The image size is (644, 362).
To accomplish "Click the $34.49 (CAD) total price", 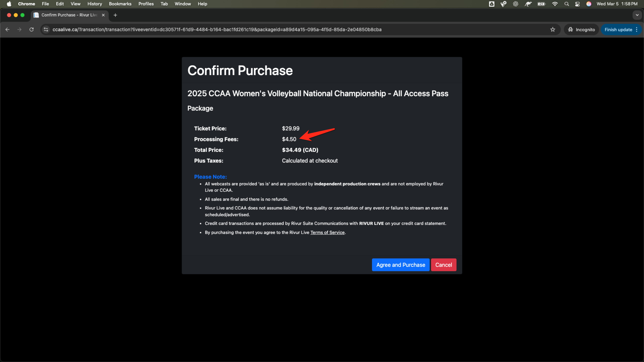I will point(300,150).
